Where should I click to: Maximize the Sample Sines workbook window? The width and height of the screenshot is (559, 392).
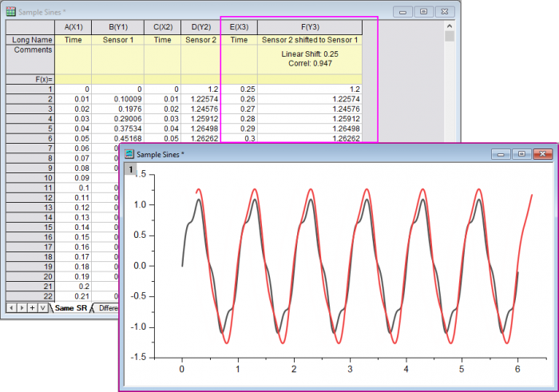click(x=423, y=12)
